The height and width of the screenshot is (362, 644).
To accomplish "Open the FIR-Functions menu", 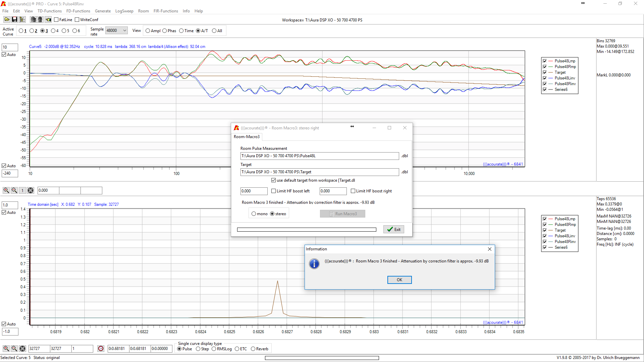I will coord(166,11).
